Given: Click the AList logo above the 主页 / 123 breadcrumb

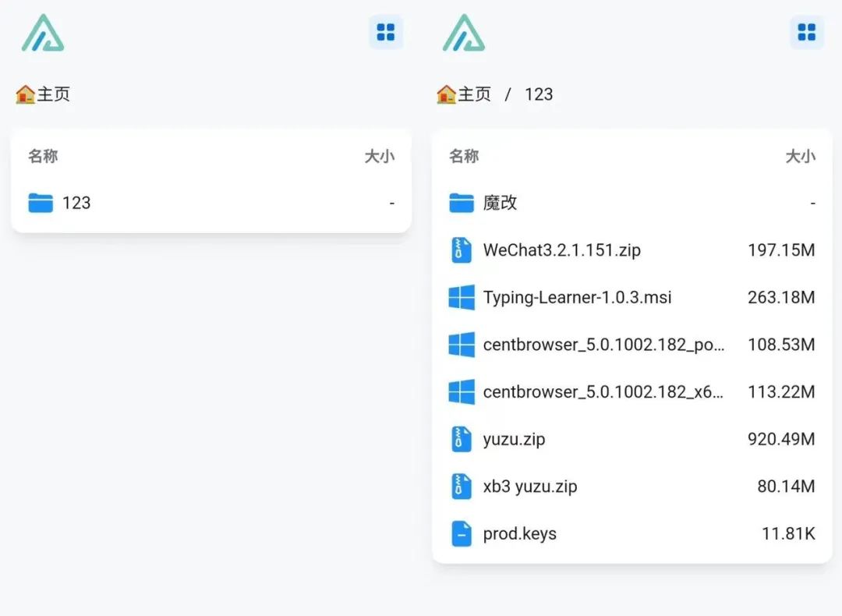Looking at the screenshot, I should (464, 33).
